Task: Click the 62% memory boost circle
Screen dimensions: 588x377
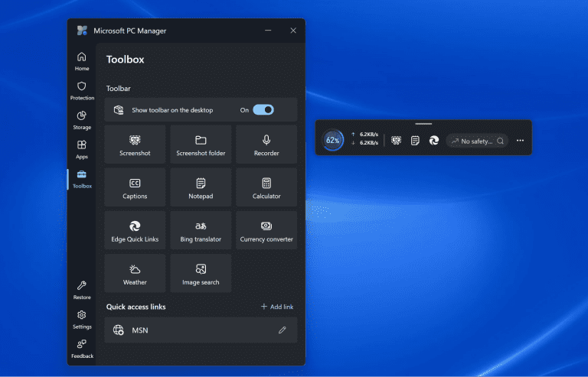Action: click(333, 141)
